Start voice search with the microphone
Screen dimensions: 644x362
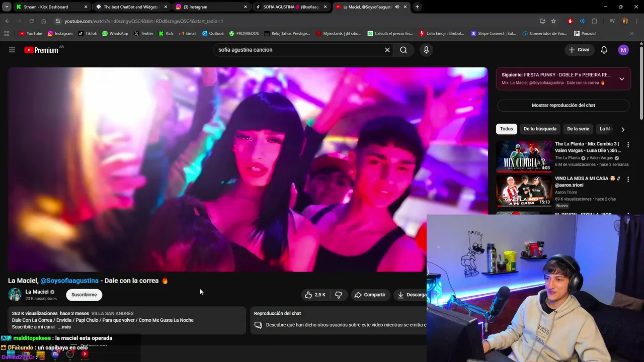click(426, 50)
